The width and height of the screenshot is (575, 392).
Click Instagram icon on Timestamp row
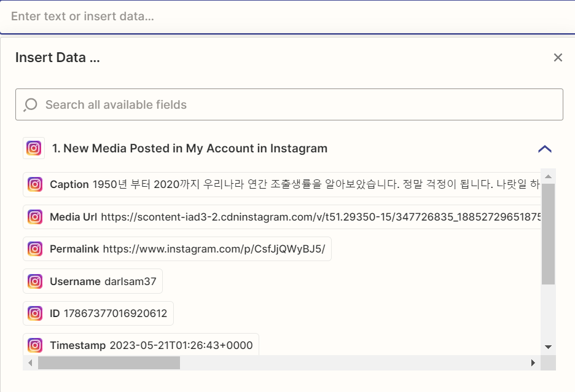click(35, 345)
